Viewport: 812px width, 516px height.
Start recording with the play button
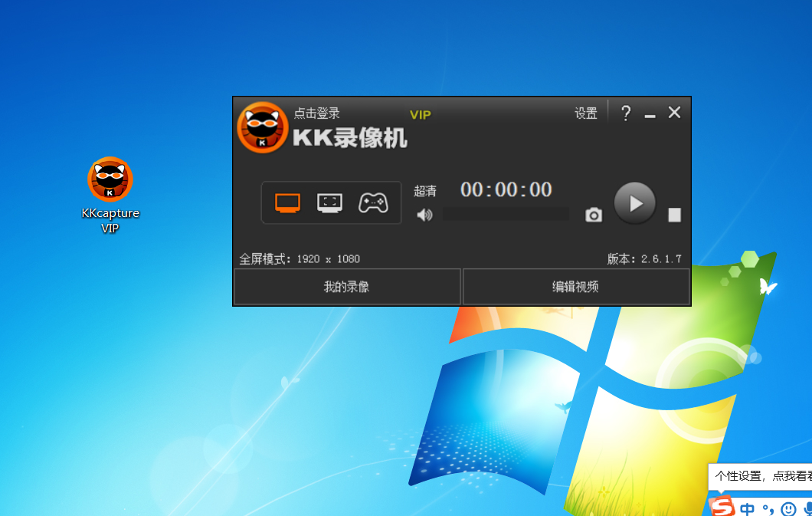[635, 203]
